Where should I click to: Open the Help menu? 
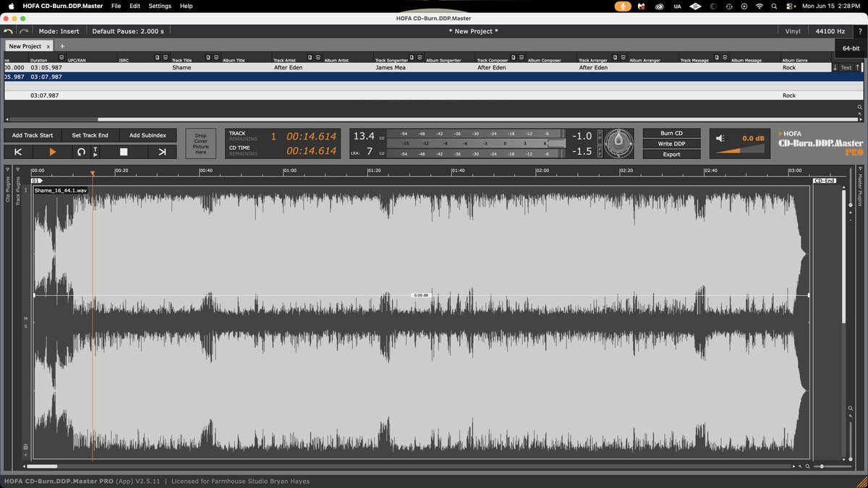tap(186, 6)
